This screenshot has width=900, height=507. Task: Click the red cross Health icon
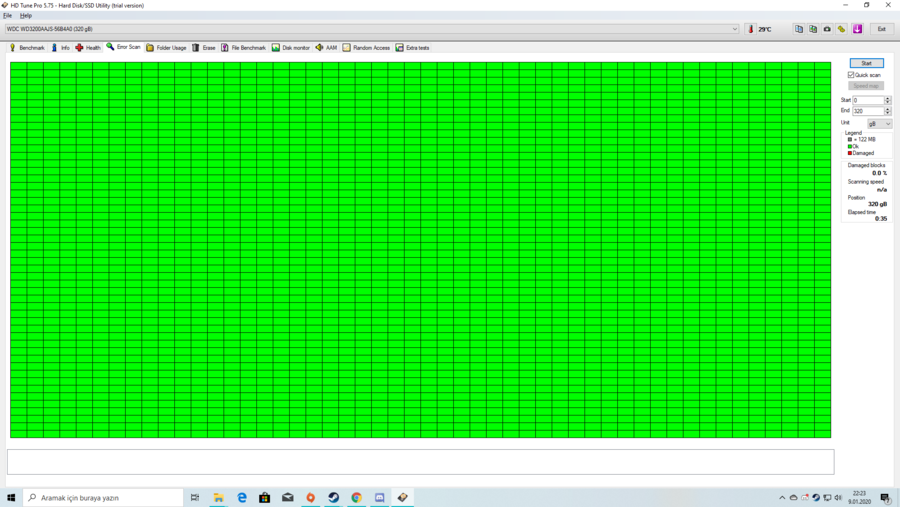(79, 48)
